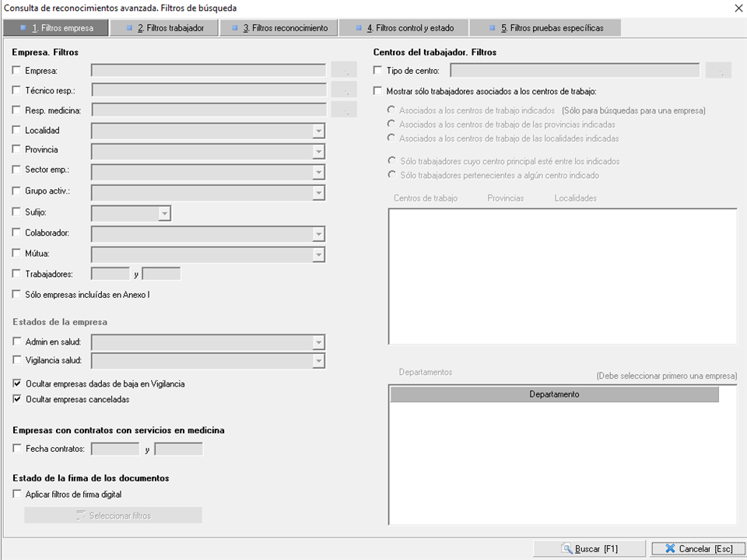Open the Localidad dropdown list
Screen dimensions: 747x560
point(318,131)
